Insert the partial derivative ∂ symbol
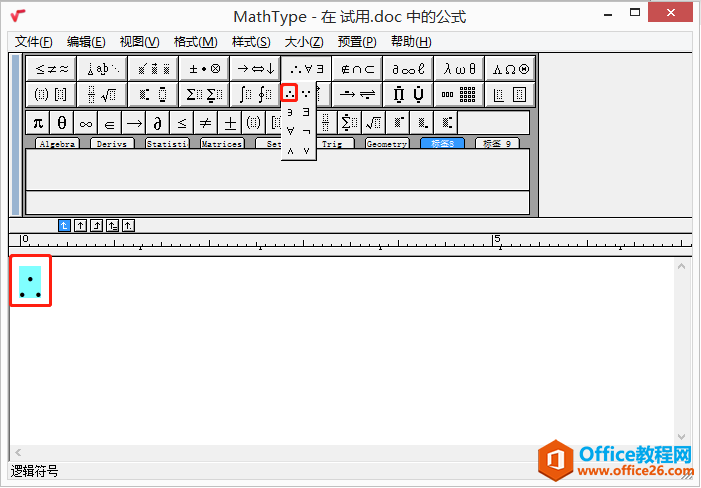The width and height of the screenshot is (701, 488). click(x=158, y=123)
